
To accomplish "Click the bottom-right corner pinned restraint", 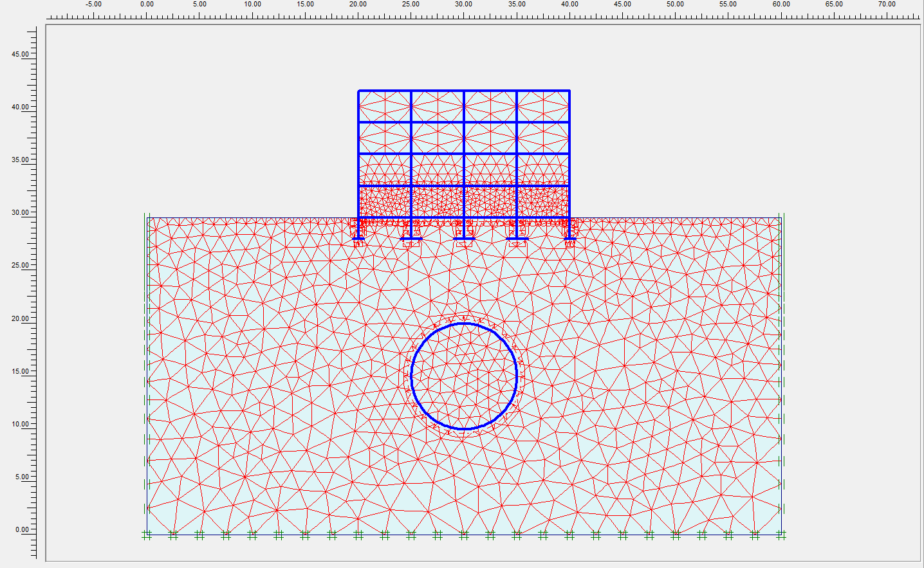I will [x=781, y=534].
